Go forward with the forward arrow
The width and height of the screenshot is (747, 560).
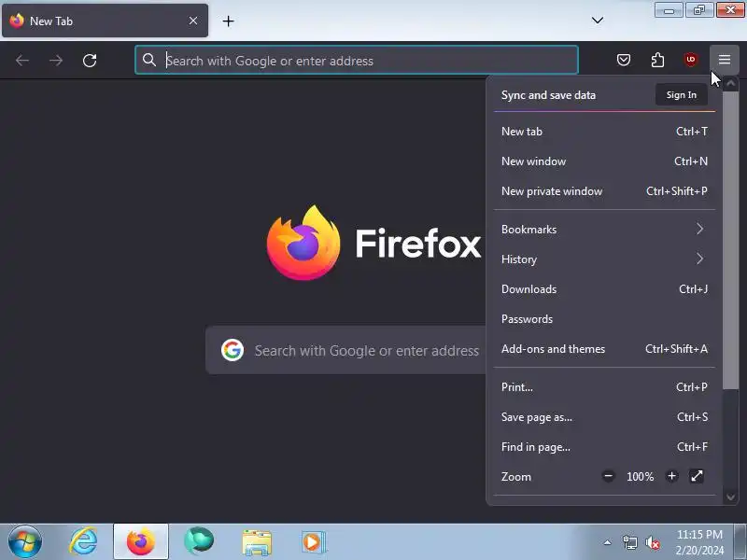click(56, 61)
